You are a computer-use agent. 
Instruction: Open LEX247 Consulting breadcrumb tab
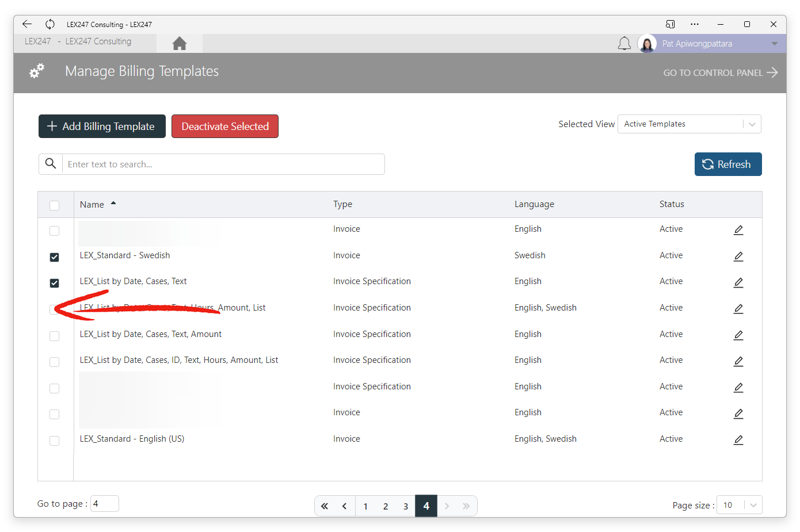click(x=98, y=41)
